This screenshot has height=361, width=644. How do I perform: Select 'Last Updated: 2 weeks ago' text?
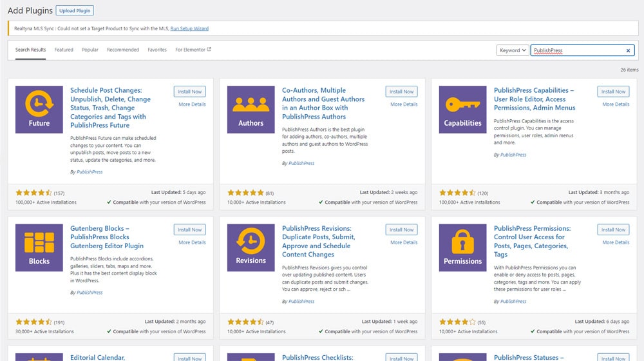point(388,192)
